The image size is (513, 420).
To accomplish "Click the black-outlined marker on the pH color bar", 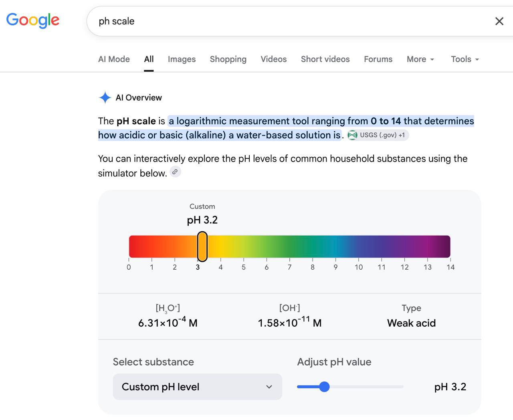I will click(202, 246).
